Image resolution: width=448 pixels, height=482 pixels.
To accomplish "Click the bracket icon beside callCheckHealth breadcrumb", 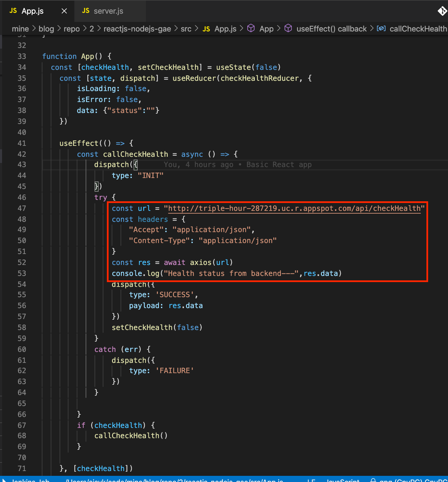I will [381, 29].
